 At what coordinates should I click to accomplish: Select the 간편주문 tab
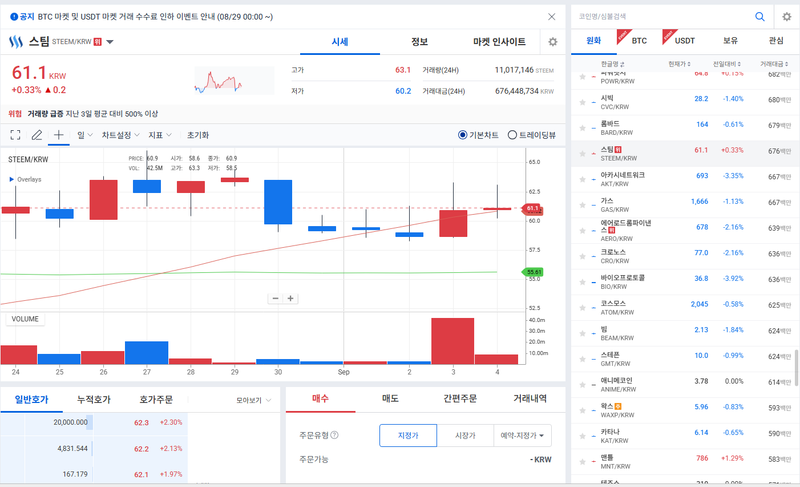point(460,399)
